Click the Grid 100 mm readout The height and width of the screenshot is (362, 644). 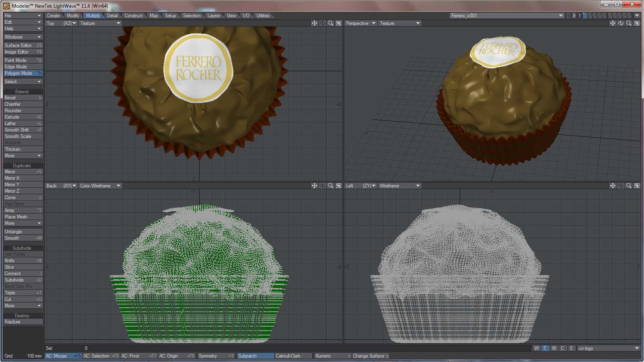[23, 356]
